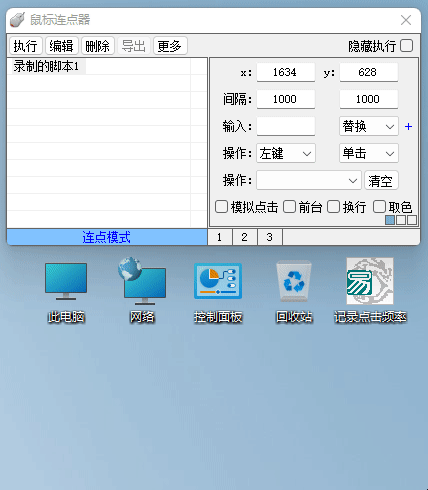Image resolution: width=428 pixels, height=490 pixels.
Task: Open the 单击 click type dropdown
Action: [x=369, y=153]
